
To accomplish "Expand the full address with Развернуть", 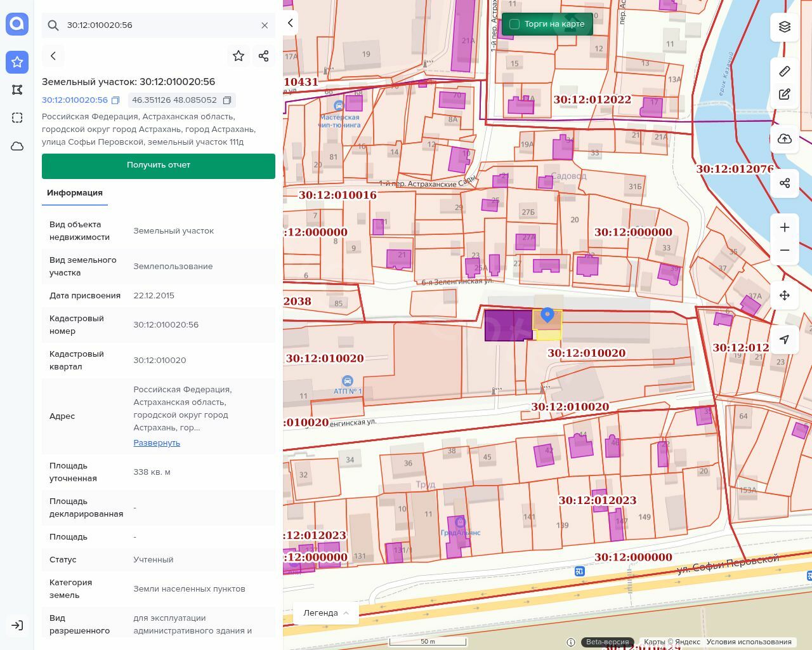I will (x=157, y=443).
